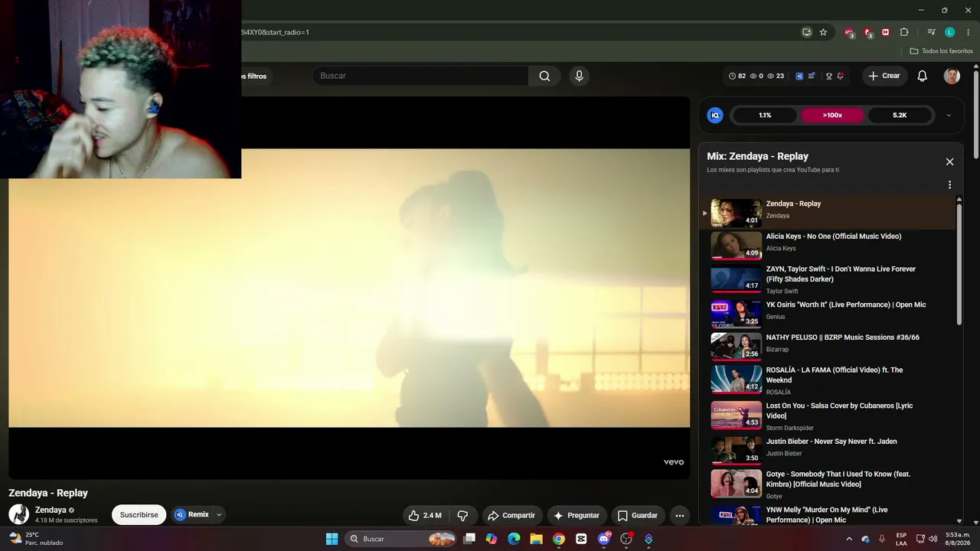The height and width of the screenshot is (551, 980).
Task: Expand the vidIQ stats bar chevron
Action: (949, 116)
